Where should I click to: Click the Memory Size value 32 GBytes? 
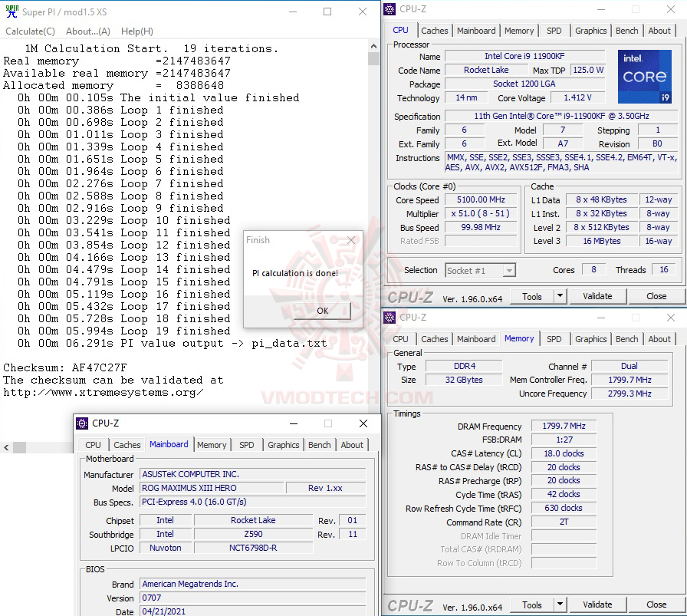tap(464, 380)
